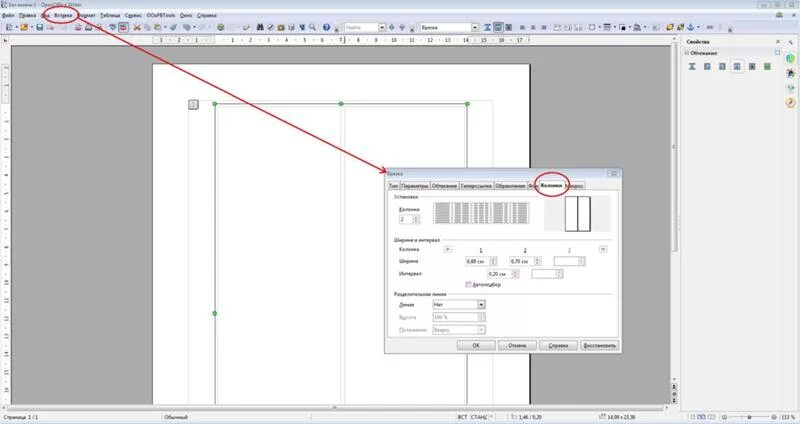800x424 pixels.
Task: Click the column count input field
Action: (406, 219)
